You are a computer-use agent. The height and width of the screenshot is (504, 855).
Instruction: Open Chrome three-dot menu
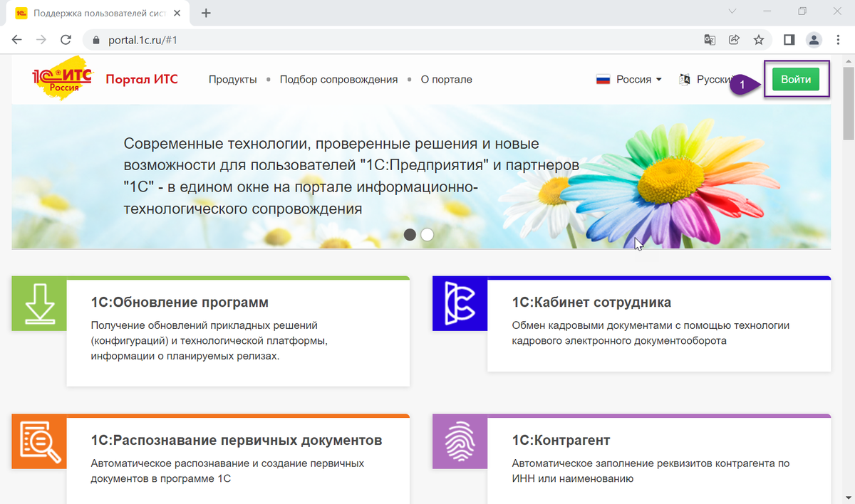(x=838, y=40)
